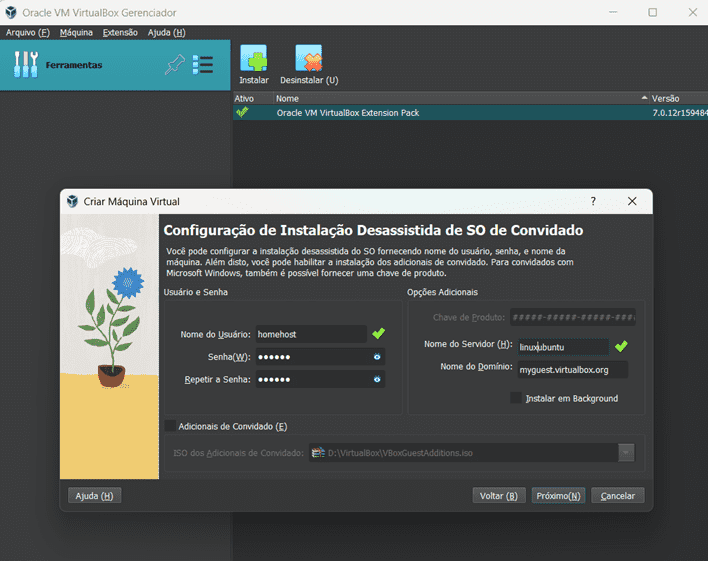This screenshot has height=561, width=708.
Task: Select Oracle VM VirtualBox Extension Pack row
Action: 347,113
